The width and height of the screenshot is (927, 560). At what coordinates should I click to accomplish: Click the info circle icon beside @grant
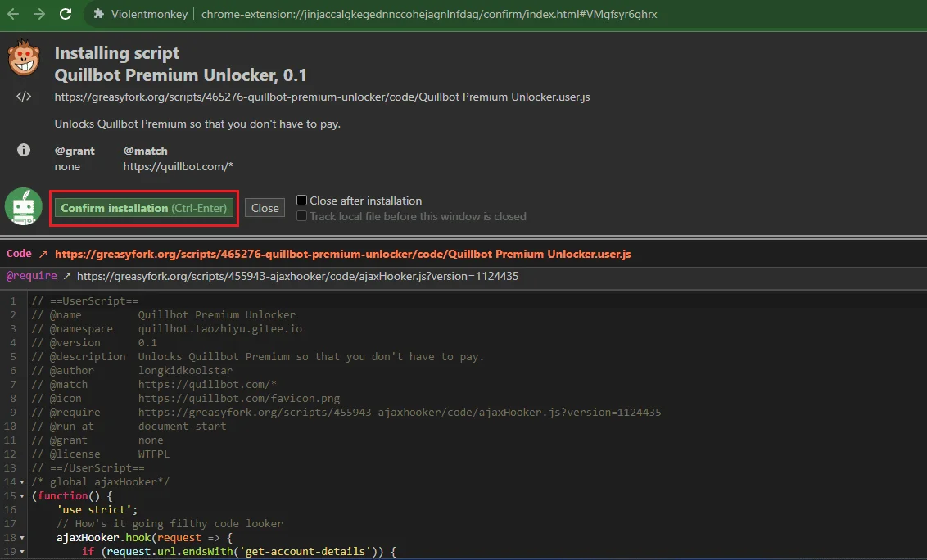[24, 150]
